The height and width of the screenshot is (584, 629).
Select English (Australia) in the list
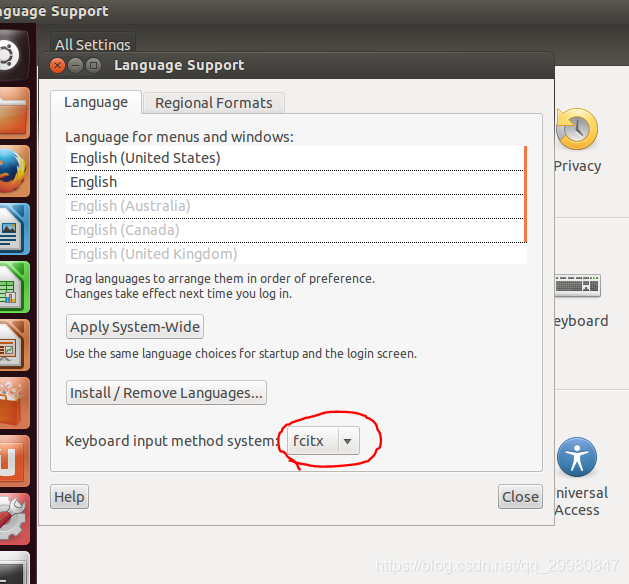[294, 206]
